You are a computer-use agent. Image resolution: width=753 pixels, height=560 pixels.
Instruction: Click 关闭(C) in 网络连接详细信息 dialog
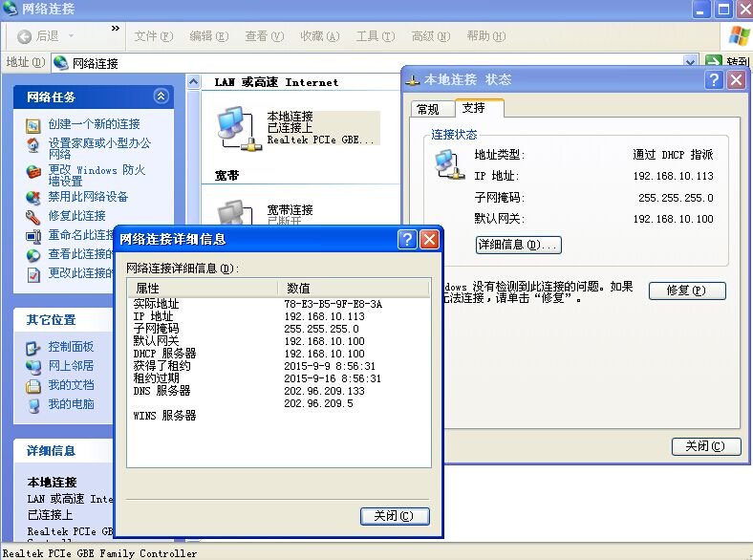pyautogui.click(x=395, y=516)
